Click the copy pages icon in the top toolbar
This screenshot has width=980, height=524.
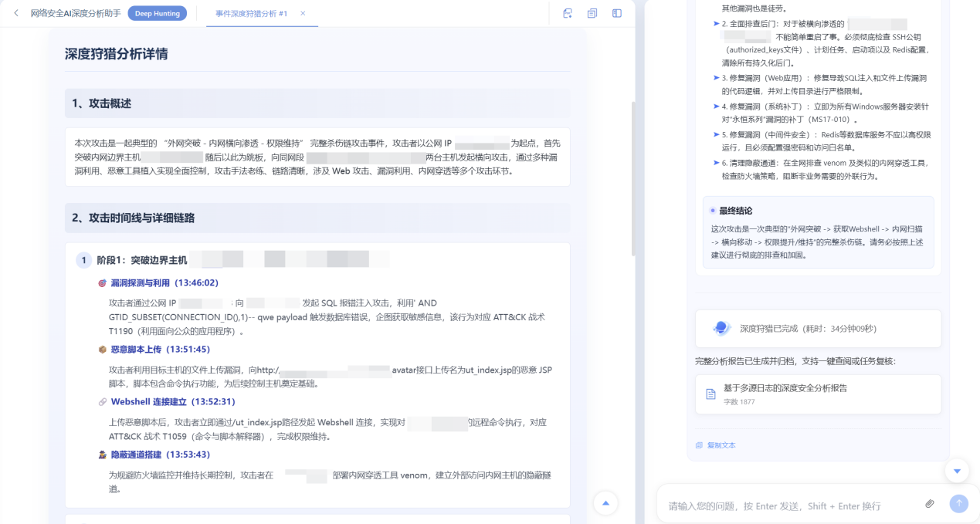(591, 13)
